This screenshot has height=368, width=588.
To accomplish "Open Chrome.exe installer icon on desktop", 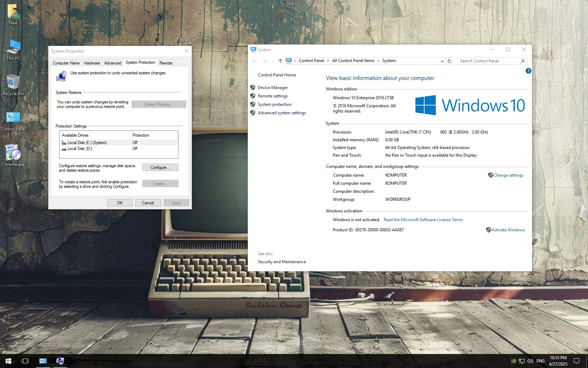I will [13, 155].
